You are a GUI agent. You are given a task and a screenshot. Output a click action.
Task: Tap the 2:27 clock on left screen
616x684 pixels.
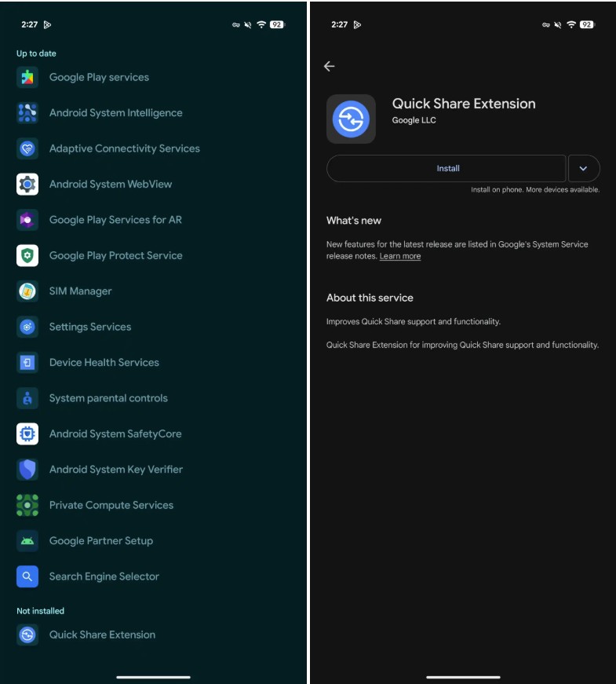point(30,25)
